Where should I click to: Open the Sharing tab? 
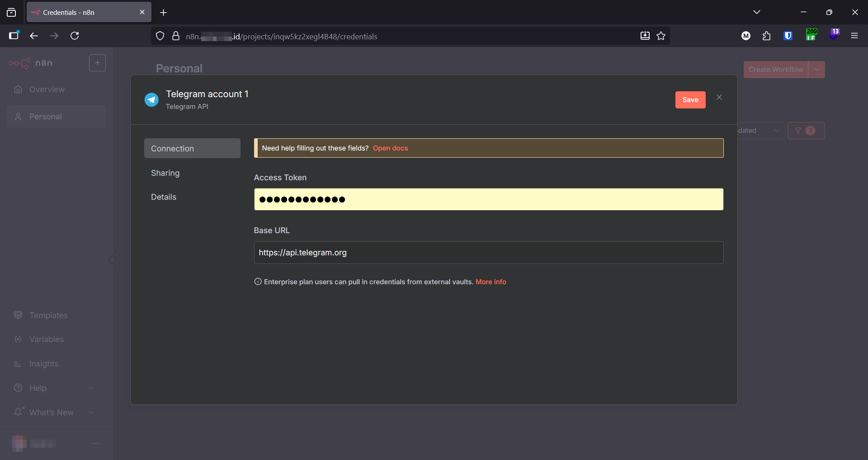(x=165, y=173)
